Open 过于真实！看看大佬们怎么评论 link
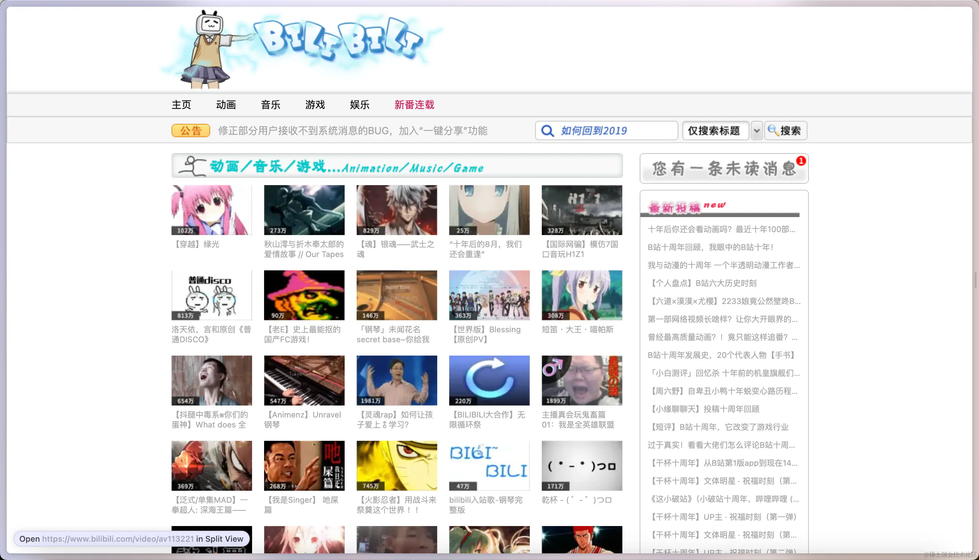This screenshot has height=560, width=979. pos(722,445)
